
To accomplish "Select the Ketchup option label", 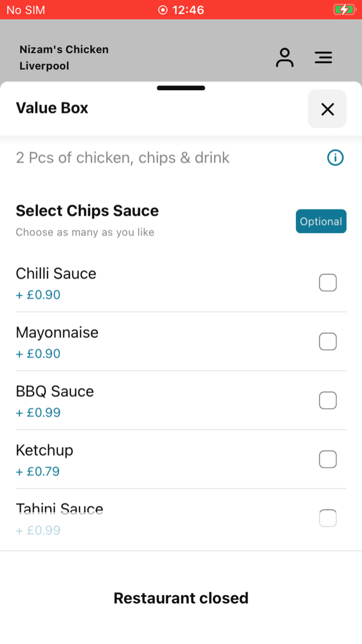I will tap(45, 451).
